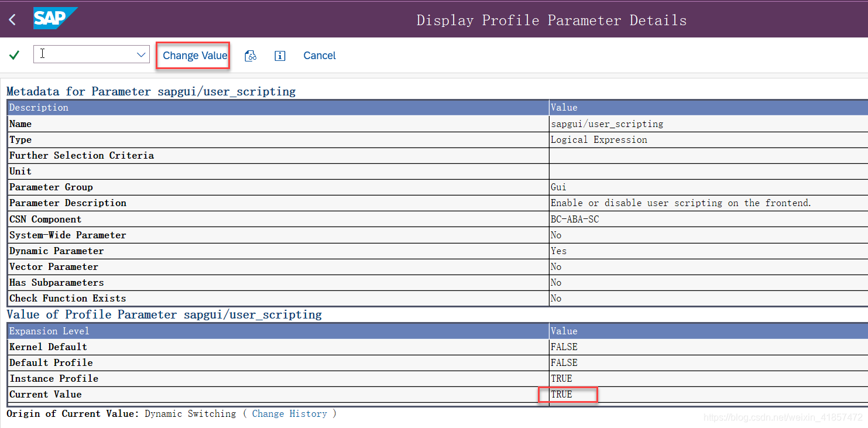
Task: Select the 'Name' description cell
Action: pyautogui.click(x=278, y=124)
